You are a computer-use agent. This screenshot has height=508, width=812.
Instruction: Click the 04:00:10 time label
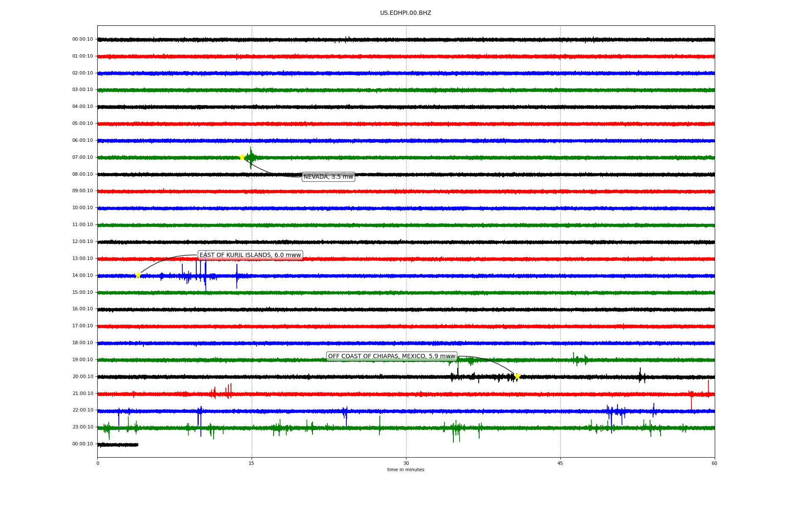(x=82, y=107)
